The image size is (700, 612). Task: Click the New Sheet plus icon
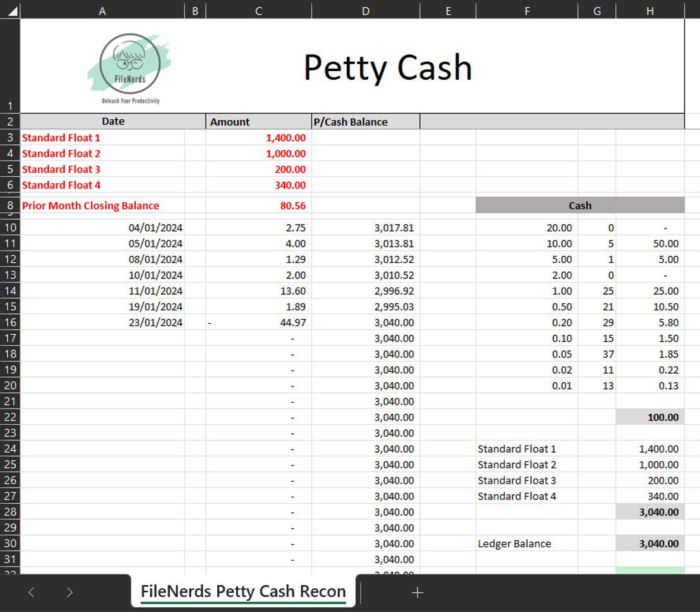(x=417, y=592)
